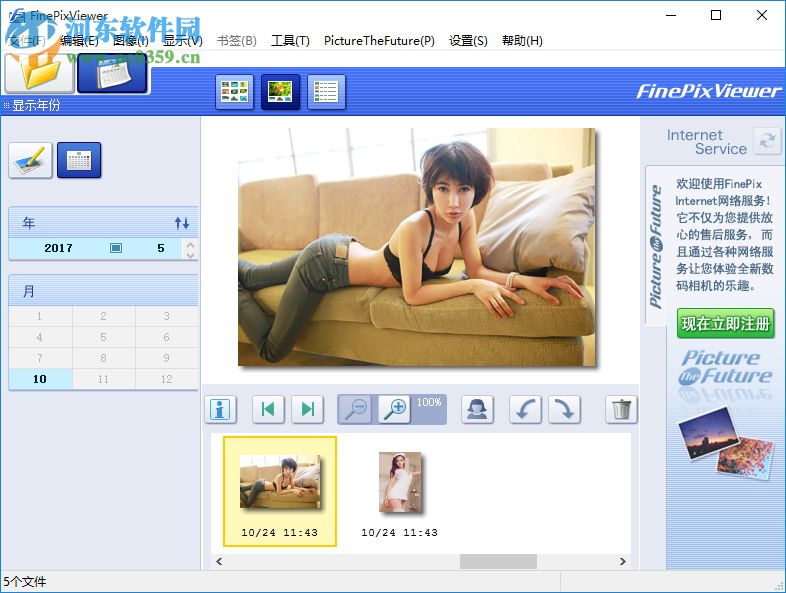
Task: Zoom out of the photo
Action: pyautogui.click(x=356, y=409)
